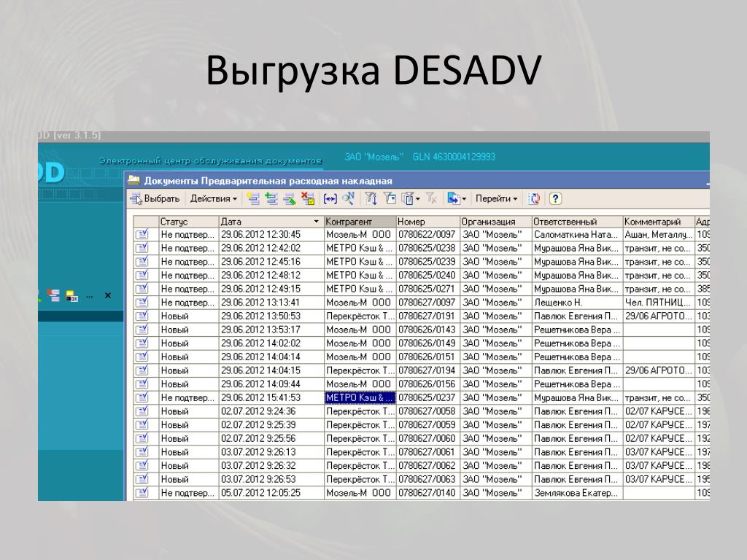Sort by the Статус column header
The width and height of the screenshot is (747, 560).
tap(189, 222)
